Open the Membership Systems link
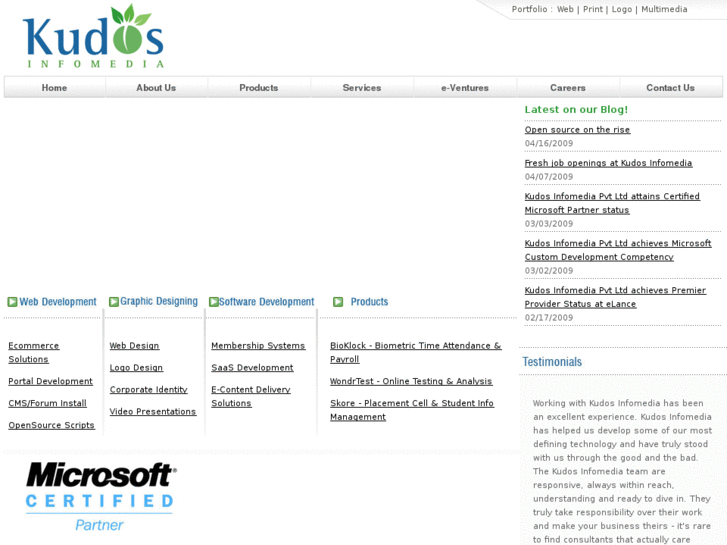Viewport: 727px width, 545px height. coord(258,346)
